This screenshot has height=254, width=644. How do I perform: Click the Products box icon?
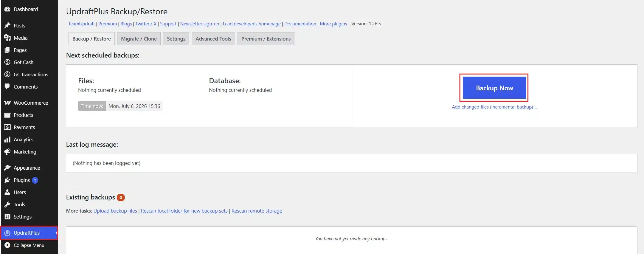tap(7, 115)
